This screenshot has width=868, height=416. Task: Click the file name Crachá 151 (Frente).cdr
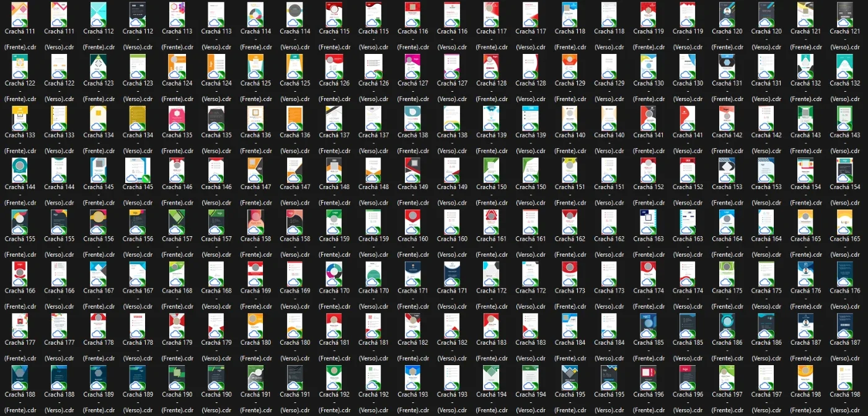click(570, 195)
